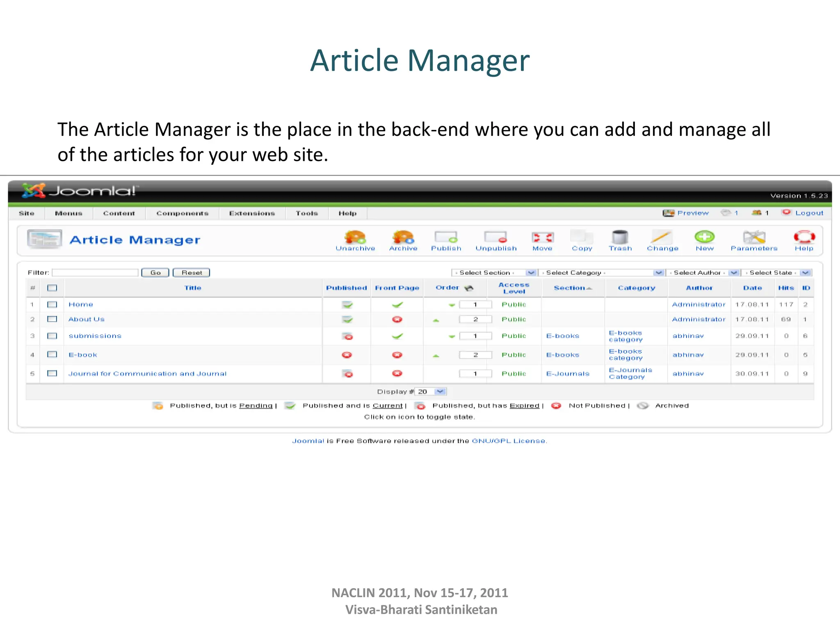Open the Display # dropdown

click(x=431, y=392)
